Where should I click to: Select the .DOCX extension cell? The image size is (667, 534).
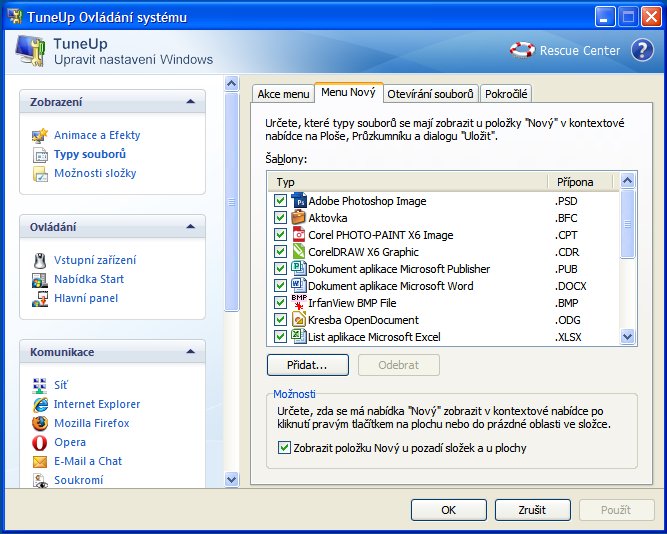click(570, 286)
